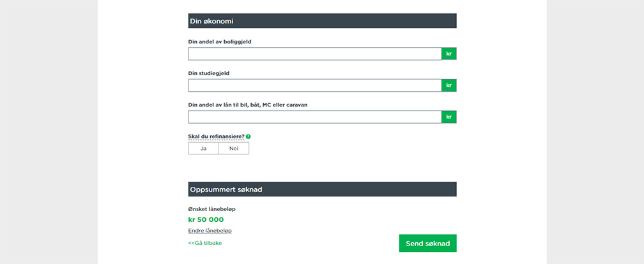Click the kr badge of boliggjeld field

[449, 54]
